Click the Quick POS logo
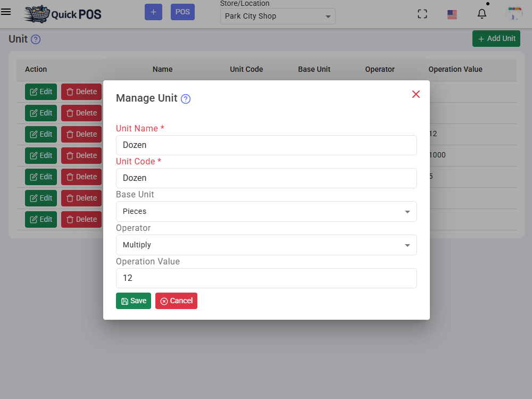The image size is (532, 399). [x=63, y=14]
